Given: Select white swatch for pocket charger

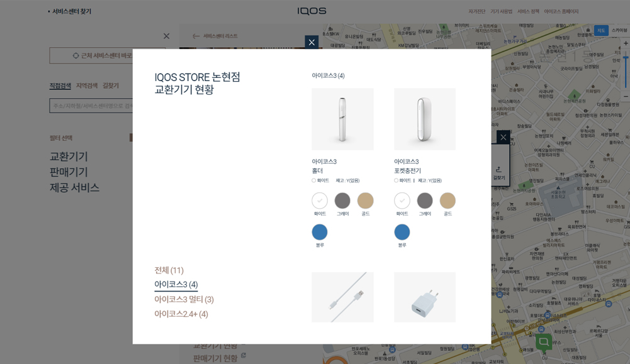Looking at the screenshot, I should pos(402,201).
